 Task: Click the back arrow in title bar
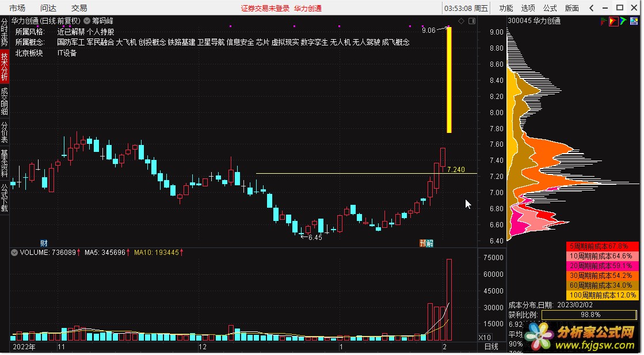coord(592,8)
